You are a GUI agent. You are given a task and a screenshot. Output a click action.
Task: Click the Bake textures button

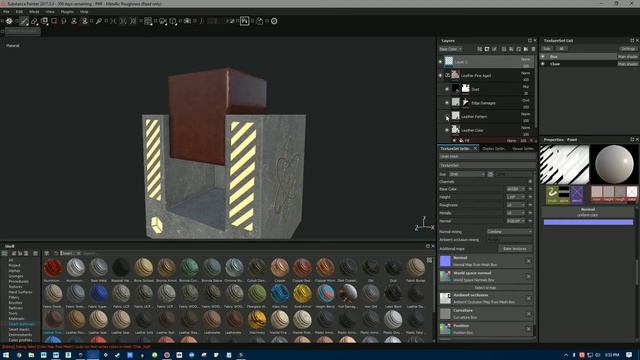pyautogui.click(x=515, y=249)
